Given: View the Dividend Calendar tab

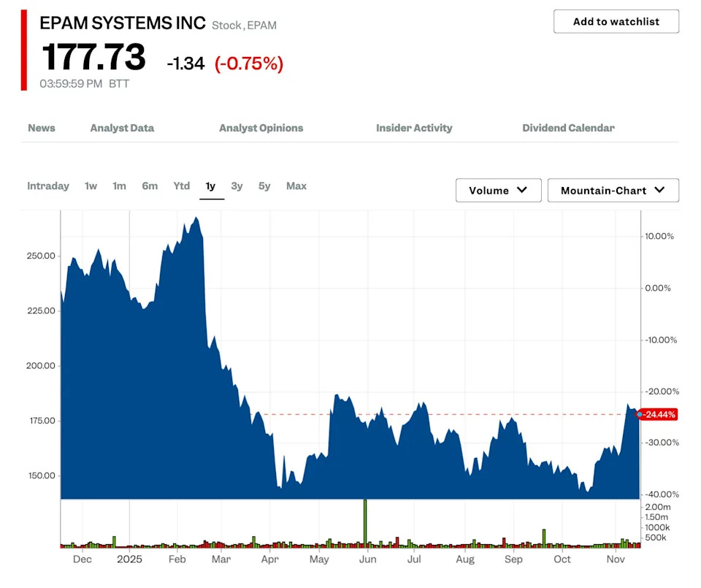Looking at the screenshot, I should [568, 128].
